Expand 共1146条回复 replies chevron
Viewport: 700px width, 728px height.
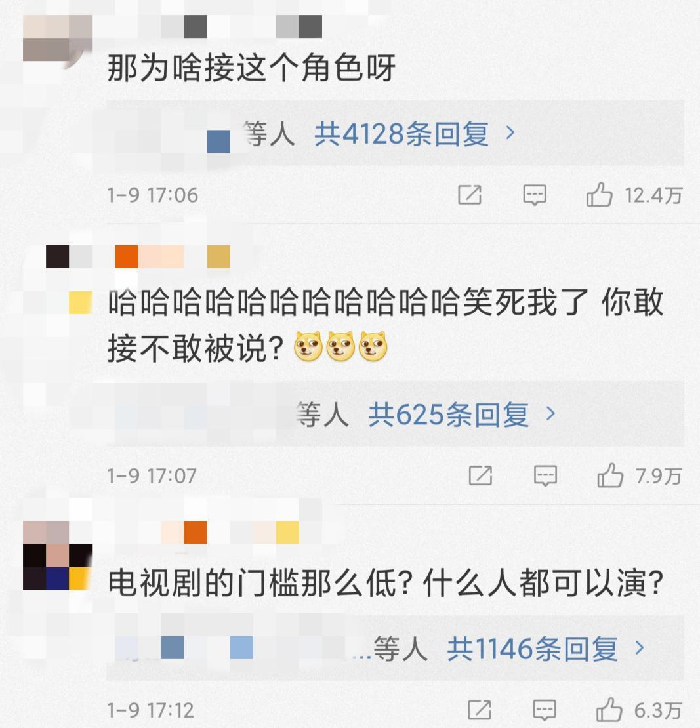coord(640,648)
